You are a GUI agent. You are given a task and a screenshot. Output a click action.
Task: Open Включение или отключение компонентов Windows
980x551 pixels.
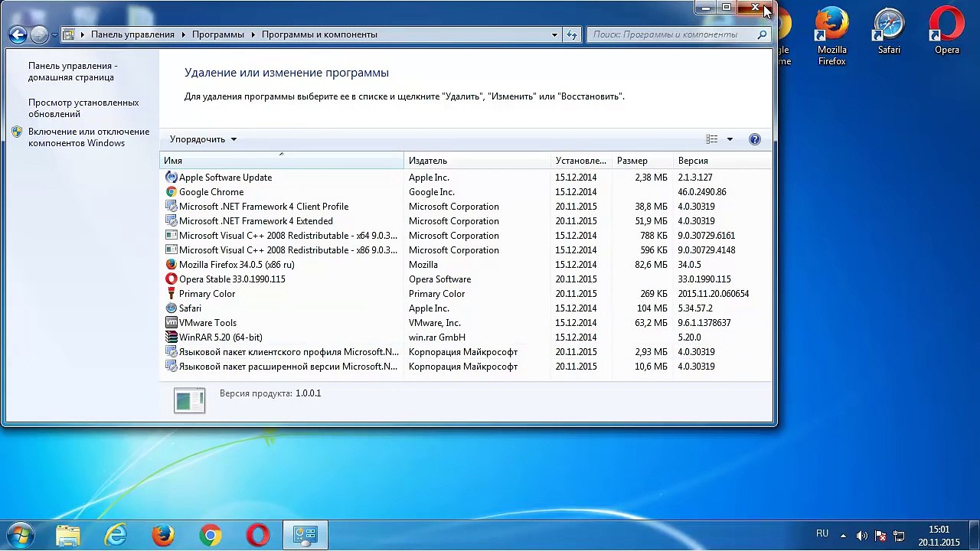(x=89, y=137)
